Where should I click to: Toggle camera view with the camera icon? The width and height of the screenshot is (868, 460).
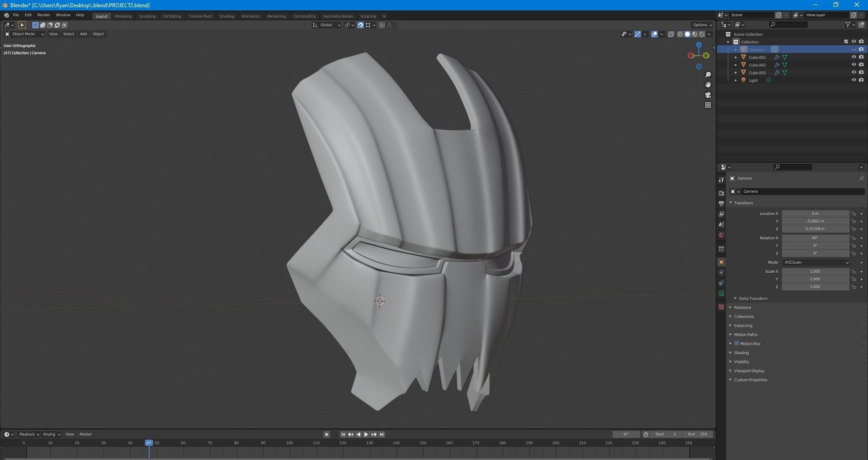point(708,95)
